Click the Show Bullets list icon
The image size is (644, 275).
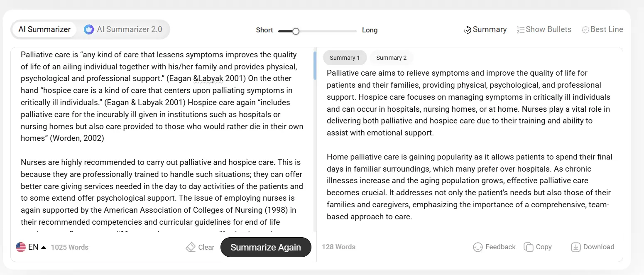[520, 30]
